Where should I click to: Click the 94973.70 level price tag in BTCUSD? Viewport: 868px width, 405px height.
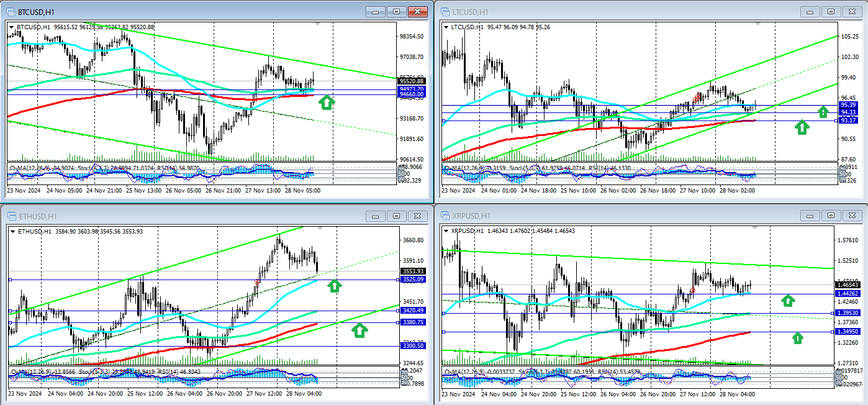coord(411,89)
